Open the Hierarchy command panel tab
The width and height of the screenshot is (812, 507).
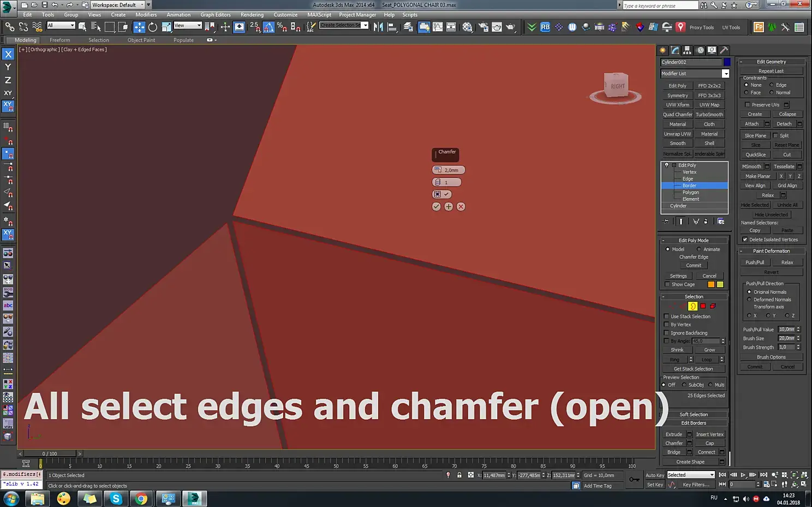tap(688, 50)
